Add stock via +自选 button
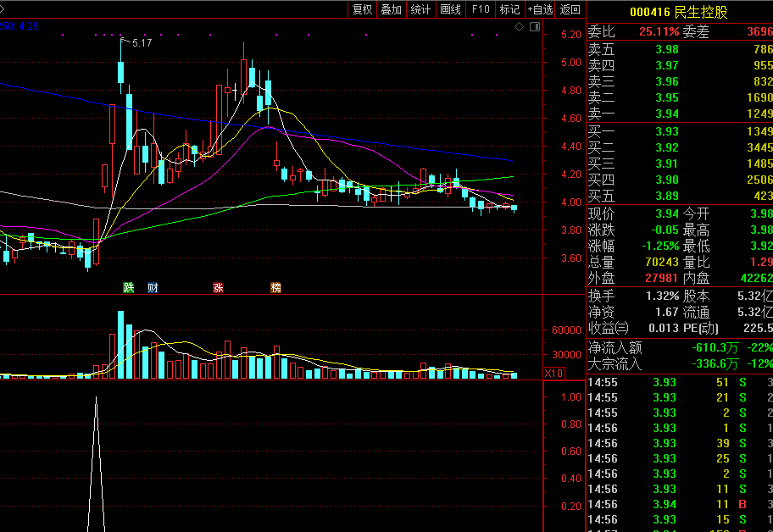Viewport: 773px width, 532px height. (x=540, y=9)
